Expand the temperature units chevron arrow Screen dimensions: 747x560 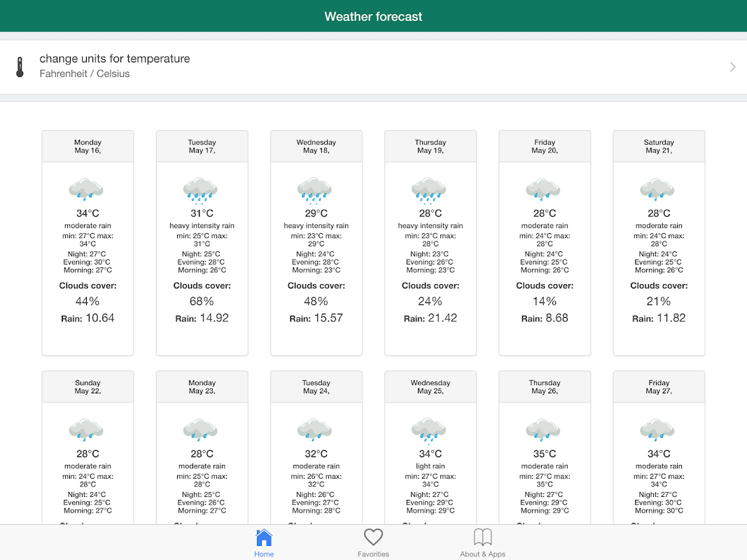[733, 67]
